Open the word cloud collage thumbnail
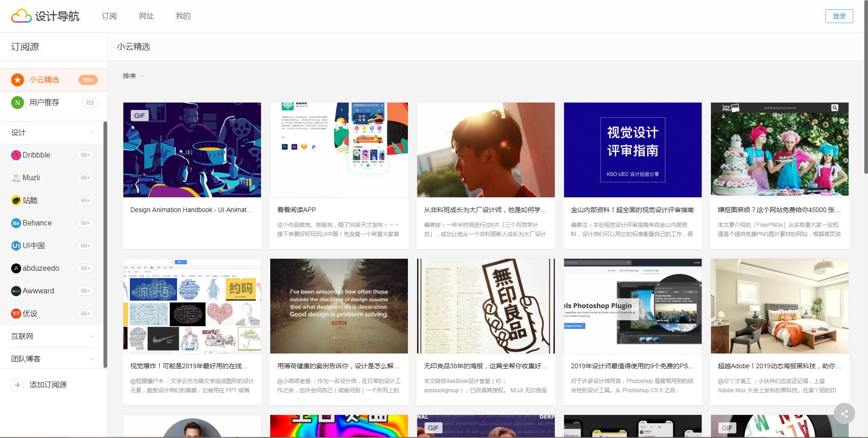This screenshot has width=868, height=438. click(x=192, y=306)
